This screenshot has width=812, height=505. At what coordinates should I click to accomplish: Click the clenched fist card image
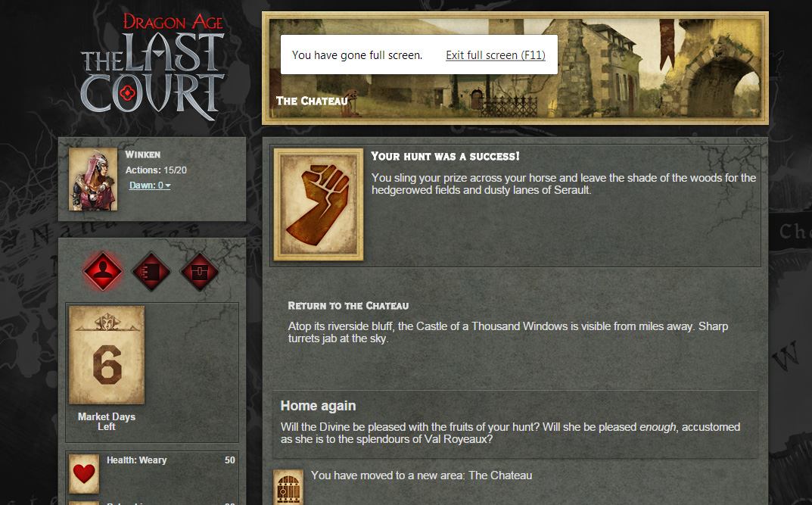[319, 204]
